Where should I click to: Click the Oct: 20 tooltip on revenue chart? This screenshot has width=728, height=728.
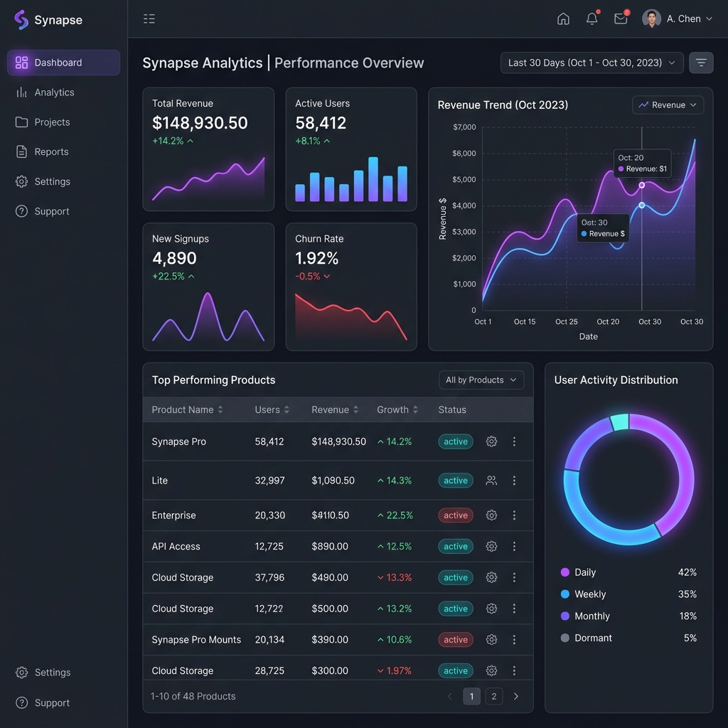[x=642, y=163]
